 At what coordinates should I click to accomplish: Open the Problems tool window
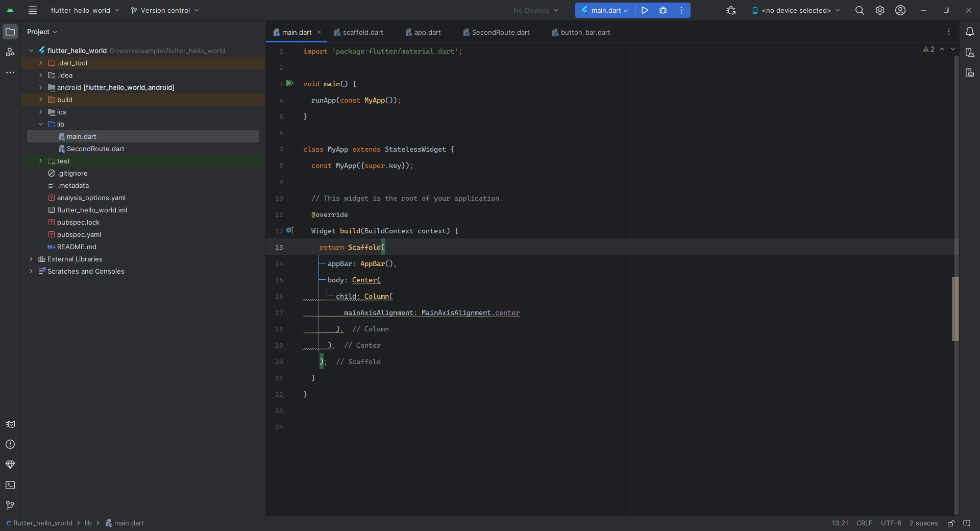pyautogui.click(x=10, y=444)
